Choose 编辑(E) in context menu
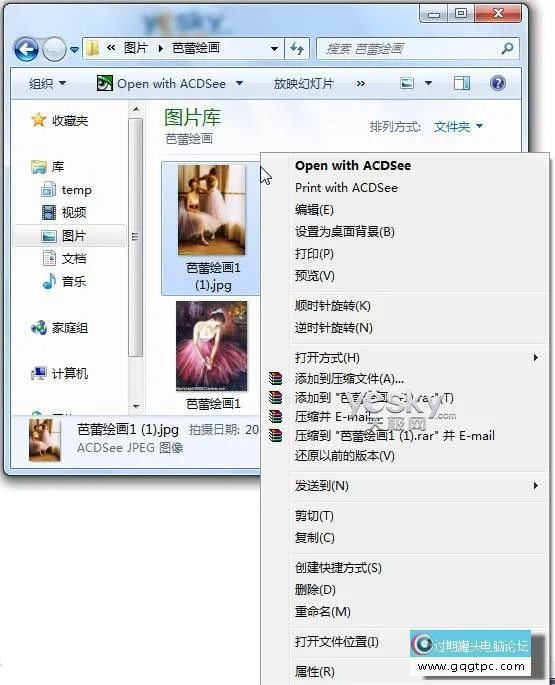555x685 pixels. 314,210
